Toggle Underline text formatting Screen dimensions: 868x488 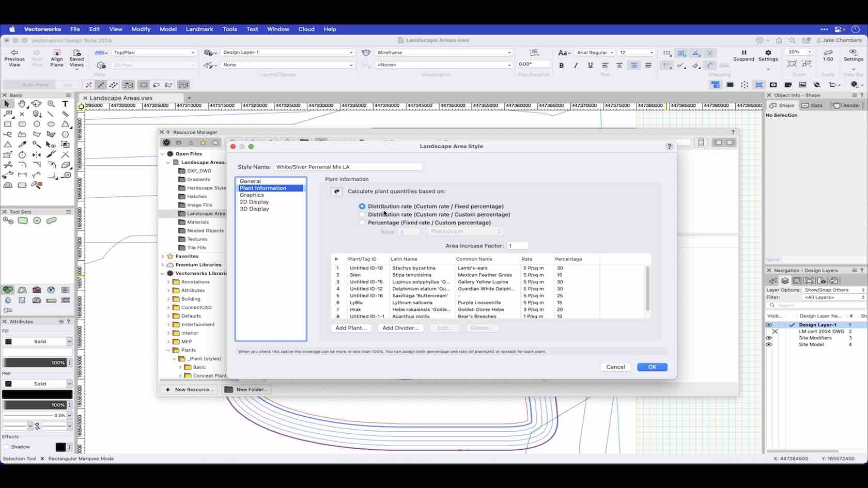[590, 66]
